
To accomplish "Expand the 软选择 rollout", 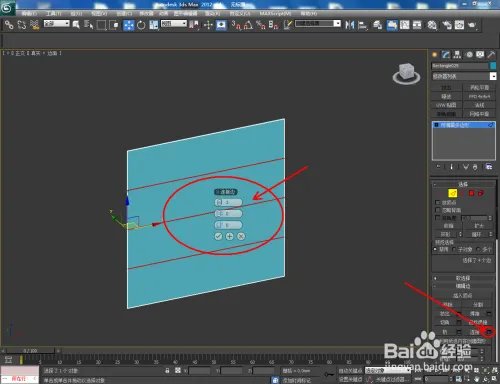I will click(x=463, y=278).
